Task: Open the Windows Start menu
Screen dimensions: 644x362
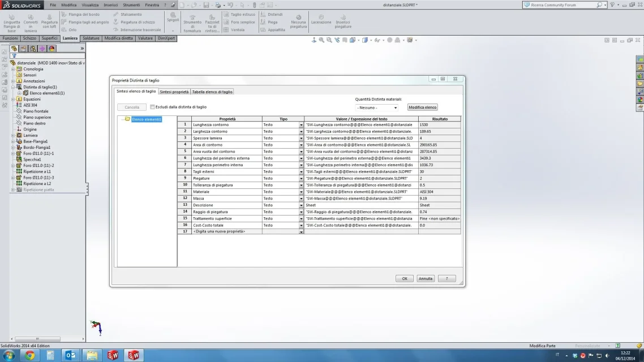Action: tap(9, 355)
